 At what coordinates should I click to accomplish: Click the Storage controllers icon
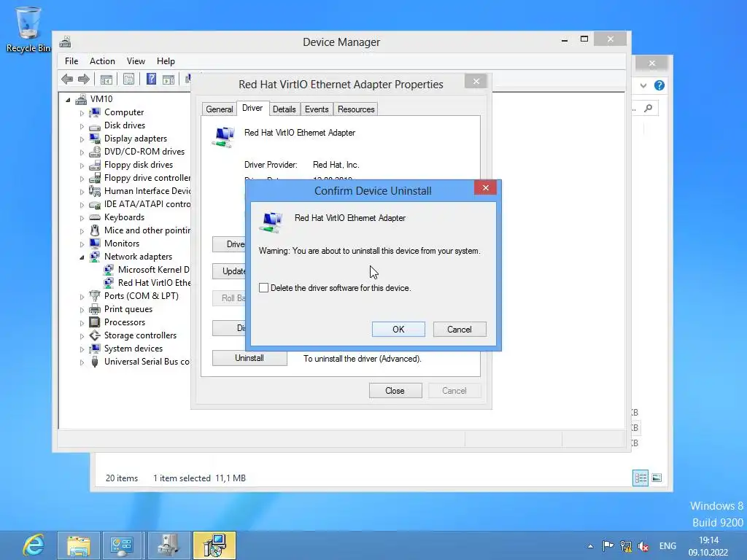tap(95, 335)
